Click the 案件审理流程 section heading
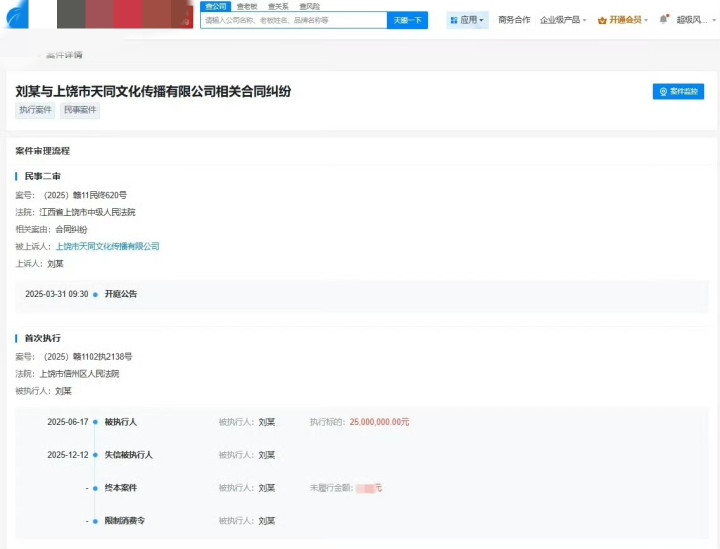Screen dimensions: 720x549 (x=43, y=151)
